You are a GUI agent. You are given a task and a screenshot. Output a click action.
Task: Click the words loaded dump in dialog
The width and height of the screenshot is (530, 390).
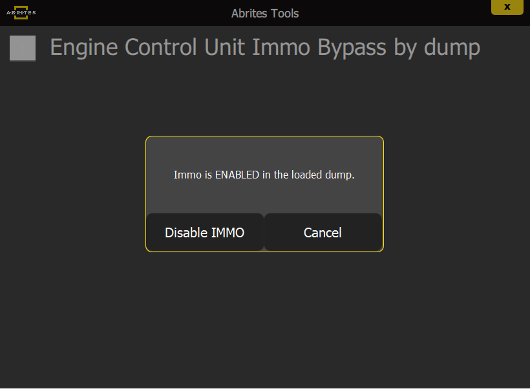323,175
